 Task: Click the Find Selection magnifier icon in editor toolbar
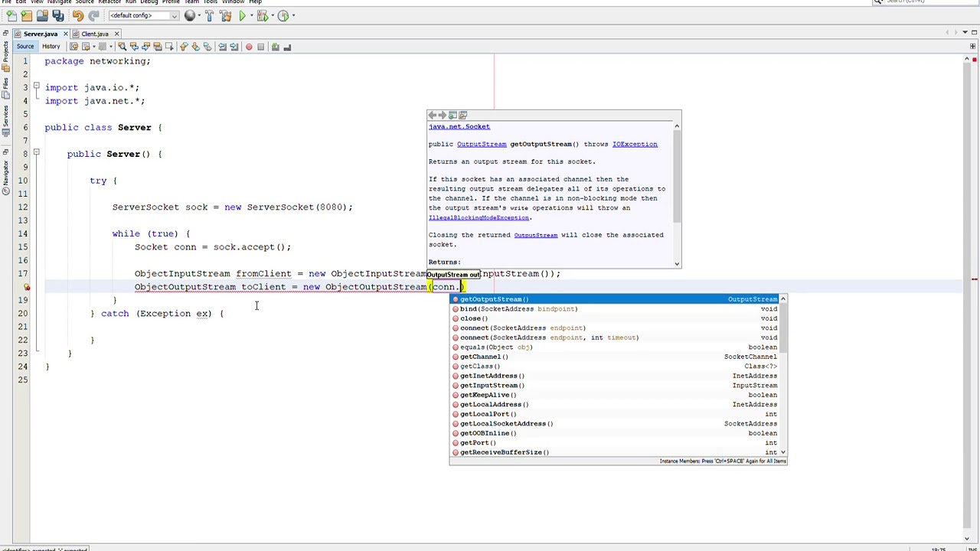122,47
